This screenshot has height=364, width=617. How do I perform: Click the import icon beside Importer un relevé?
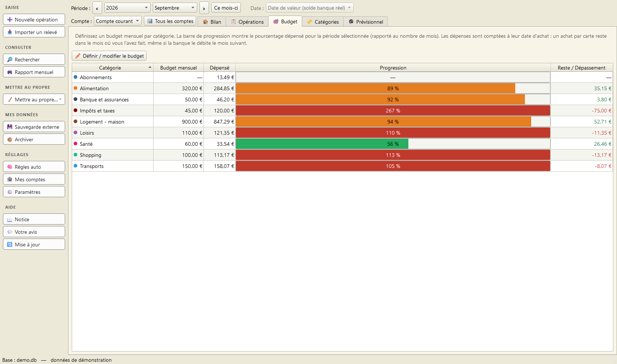[10, 32]
